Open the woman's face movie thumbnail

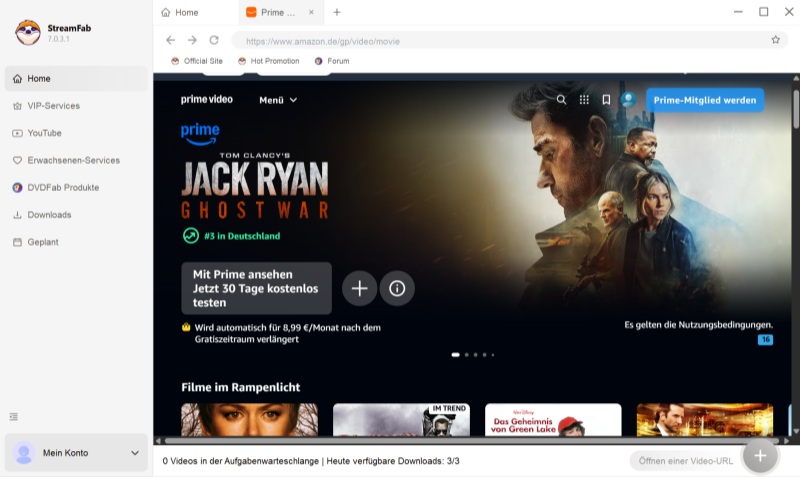(249, 419)
